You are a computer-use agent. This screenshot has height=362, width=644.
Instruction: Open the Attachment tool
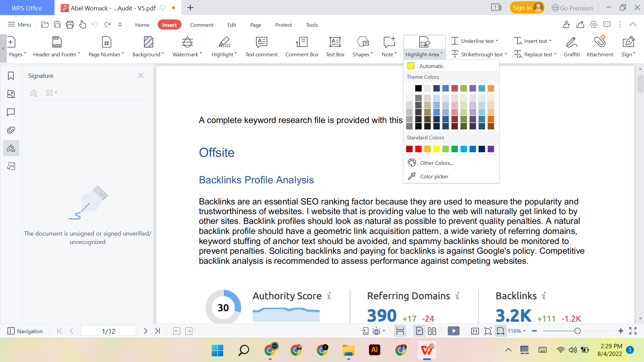pos(600,46)
